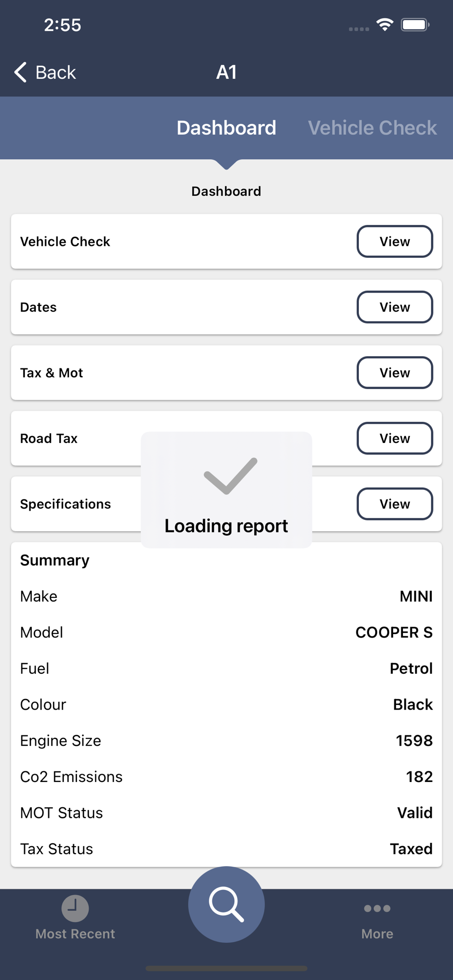Viewport: 453px width, 980px height.
Task: Tap the Loading report message
Action: coord(226,526)
